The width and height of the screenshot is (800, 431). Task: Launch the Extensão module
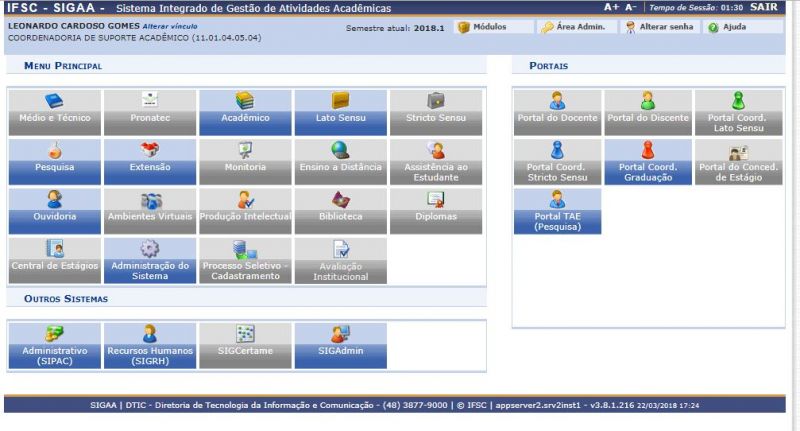pos(150,152)
